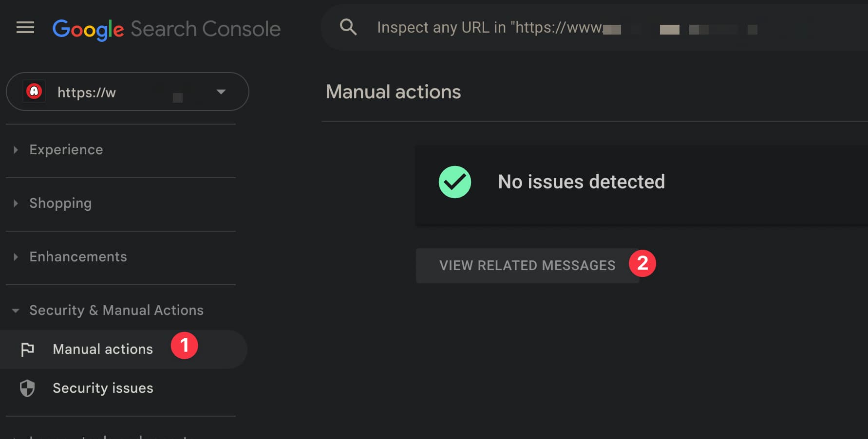Click the property favicon icon
This screenshot has width=868, height=439.
click(34, 91)
